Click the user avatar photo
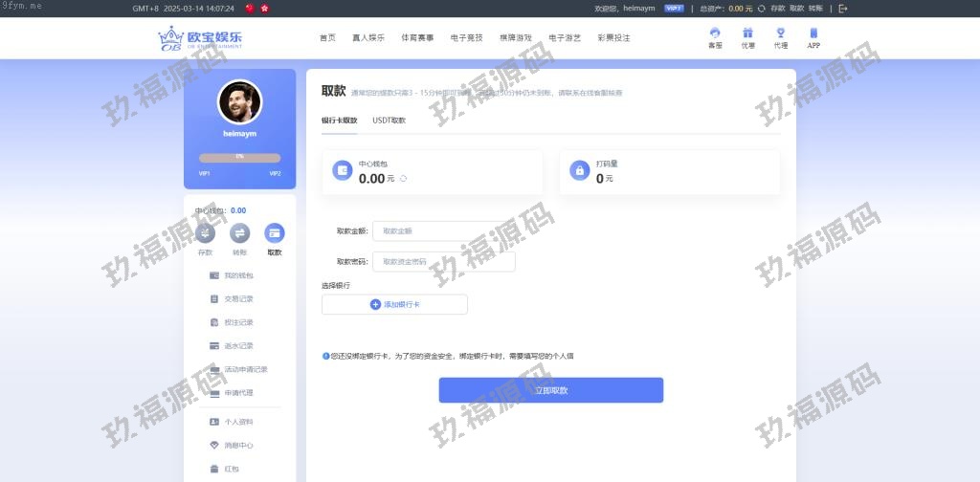 click(239, 101)
